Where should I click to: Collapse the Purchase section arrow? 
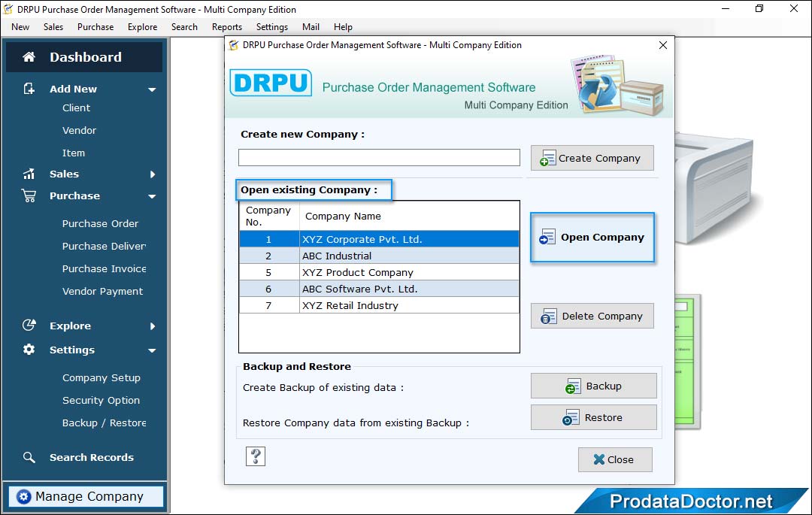[x=152, y=197]
